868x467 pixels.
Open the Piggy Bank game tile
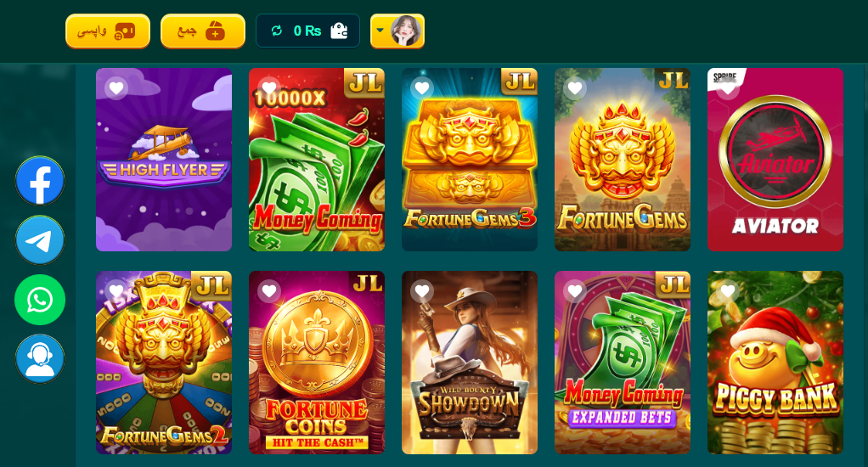[x=775, y=363]
